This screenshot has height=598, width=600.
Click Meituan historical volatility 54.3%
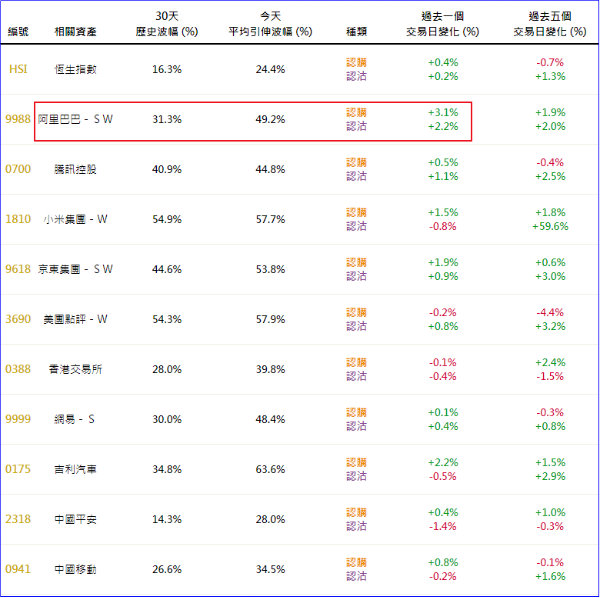167,319
